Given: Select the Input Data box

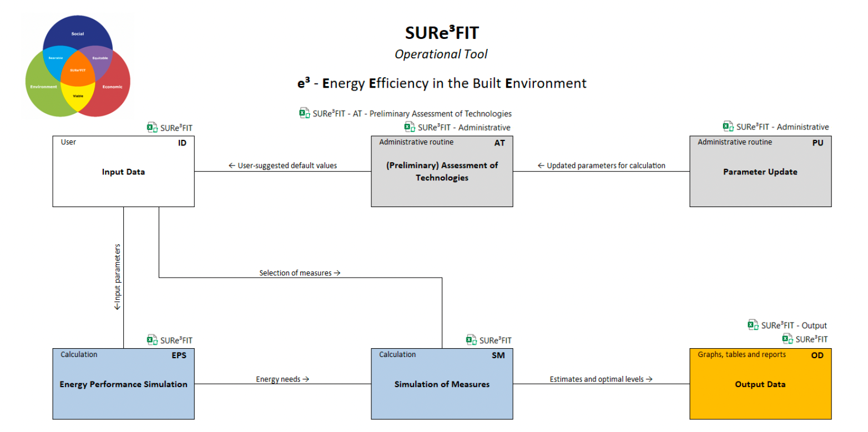Looking at the screenshot, I should click(123, 172).
